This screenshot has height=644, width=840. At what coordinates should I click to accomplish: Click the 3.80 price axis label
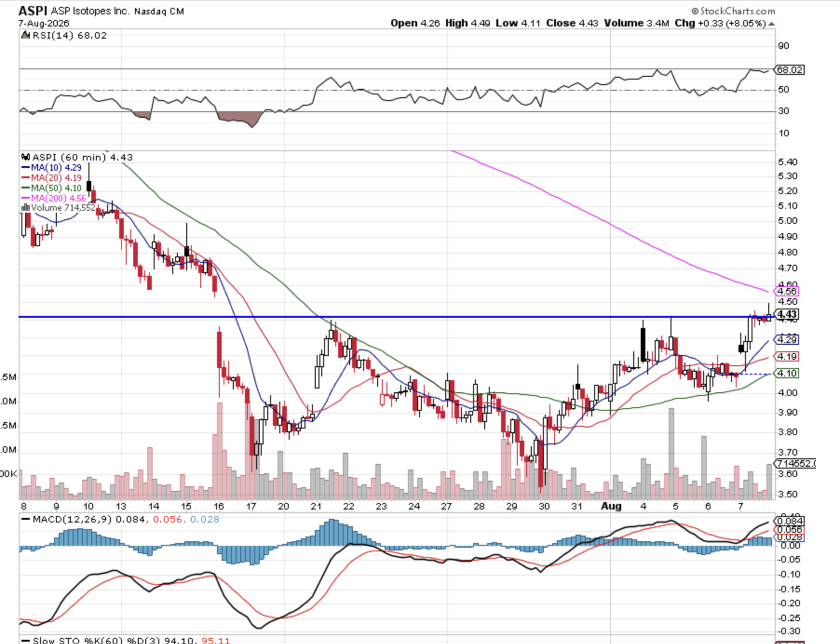pos(787,432)
